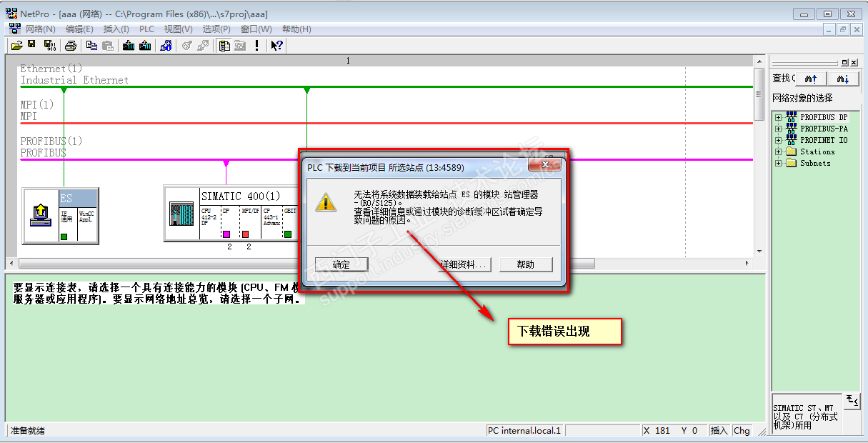
Task: Expand the PROFINET IO tree node
Action: [778, 140]
